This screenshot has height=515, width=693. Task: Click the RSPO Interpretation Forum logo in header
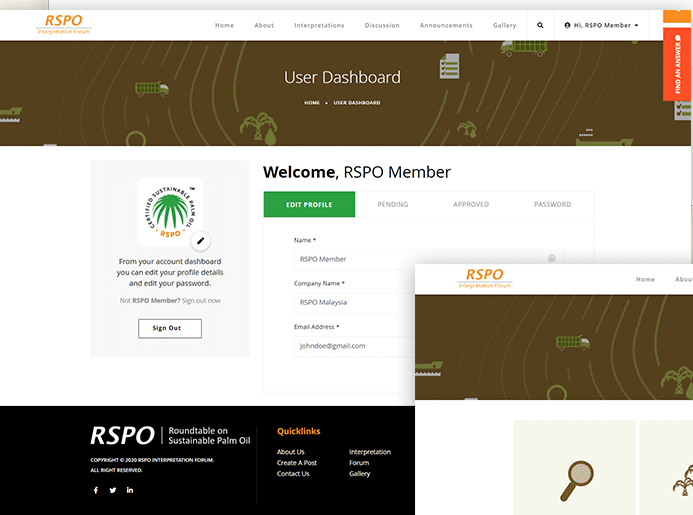tap(64, 24)
